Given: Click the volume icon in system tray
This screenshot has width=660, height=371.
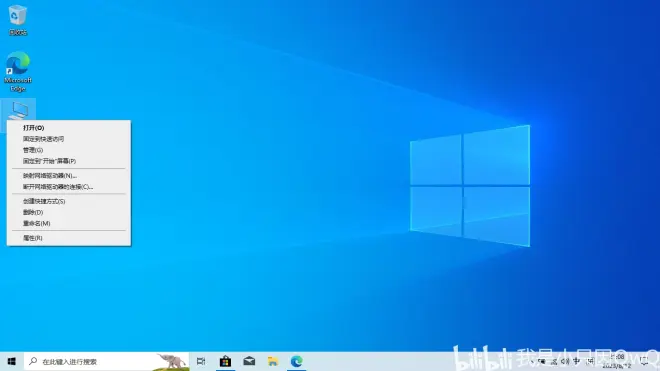Looking at the screenshot, I should [565, 361].
